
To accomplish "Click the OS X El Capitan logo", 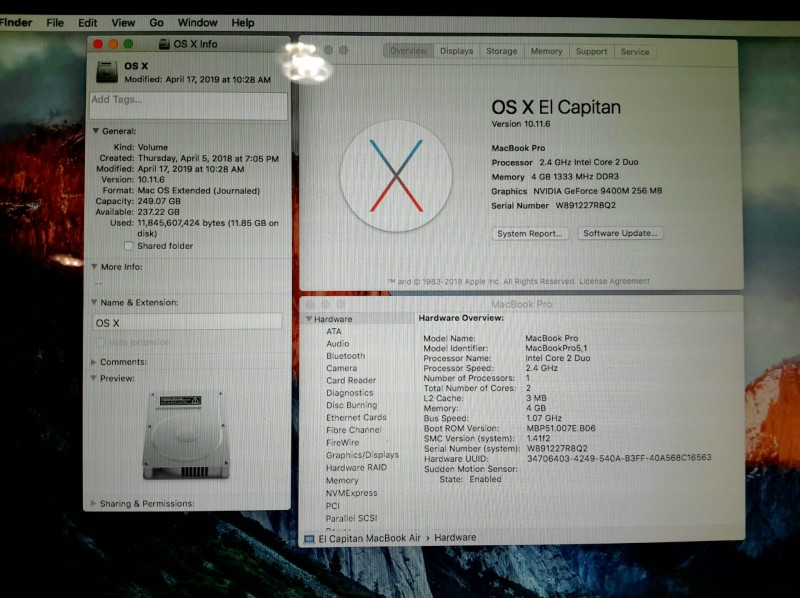I will click(395, 176).
